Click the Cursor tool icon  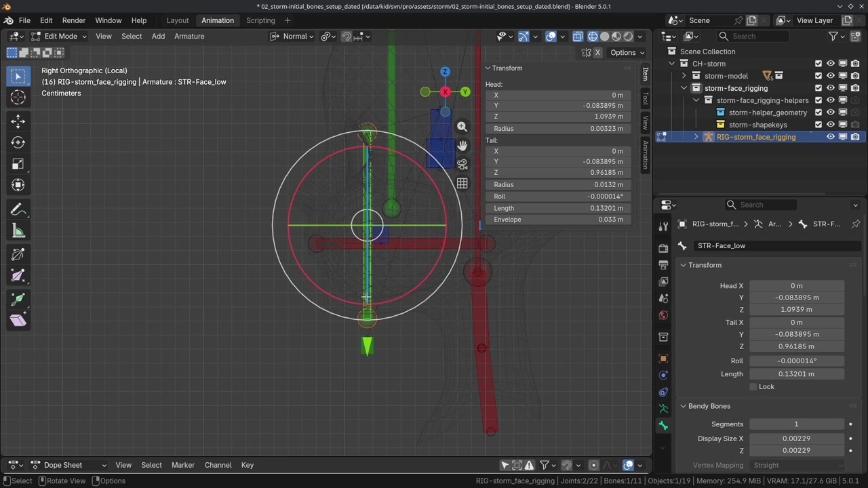click(x=18, y=98)
